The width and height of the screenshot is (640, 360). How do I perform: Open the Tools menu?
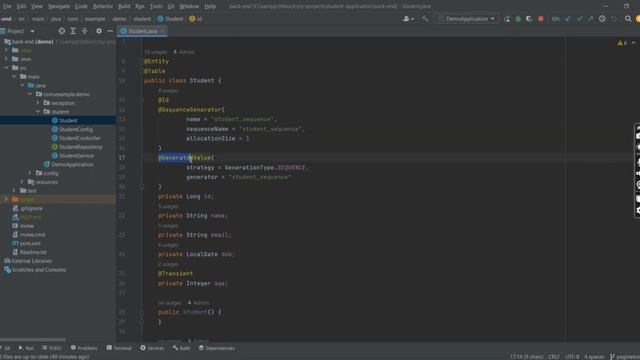click(x=156, y=6)
